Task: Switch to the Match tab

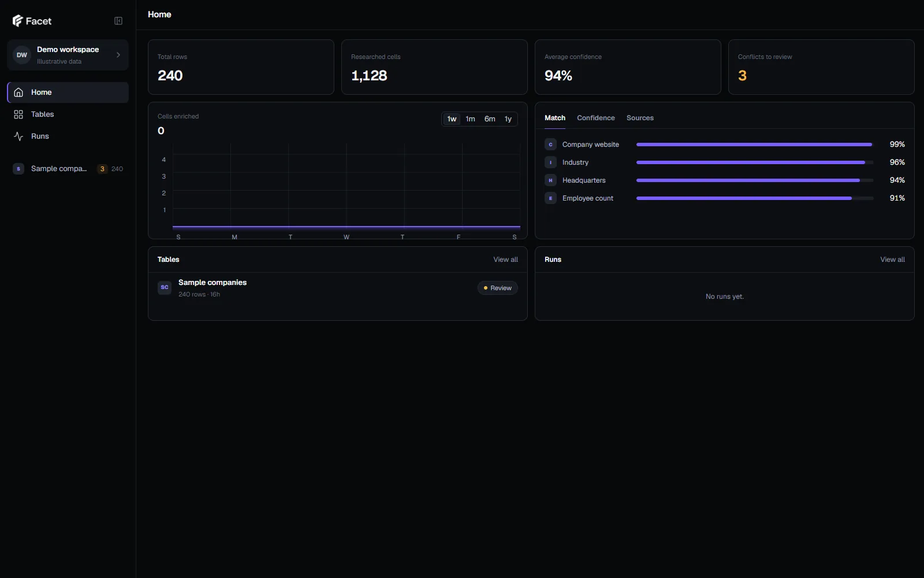Action: 555,118
